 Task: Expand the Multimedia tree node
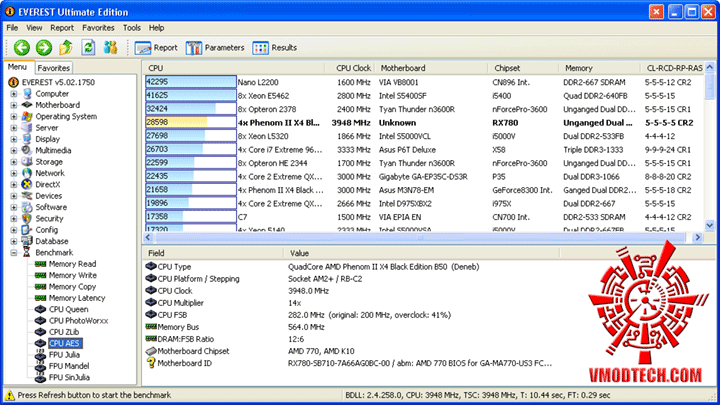click(14, 151)
